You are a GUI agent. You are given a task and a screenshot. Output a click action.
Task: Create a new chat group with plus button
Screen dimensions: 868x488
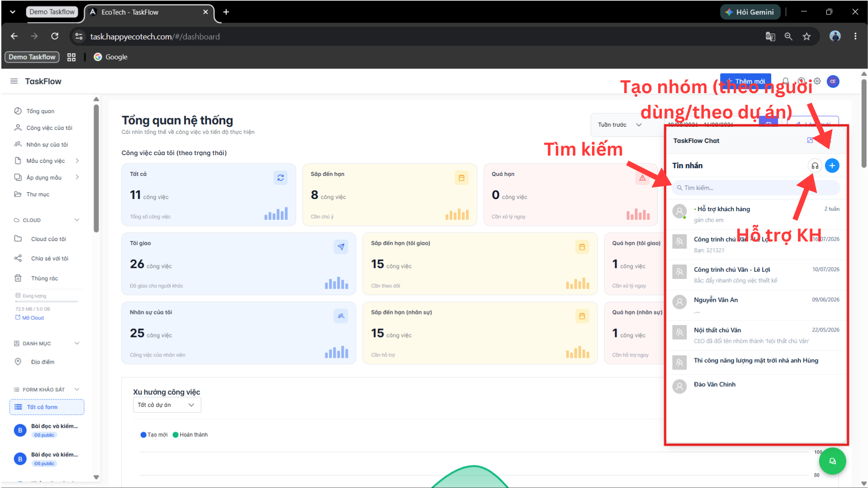coord(832,166)
